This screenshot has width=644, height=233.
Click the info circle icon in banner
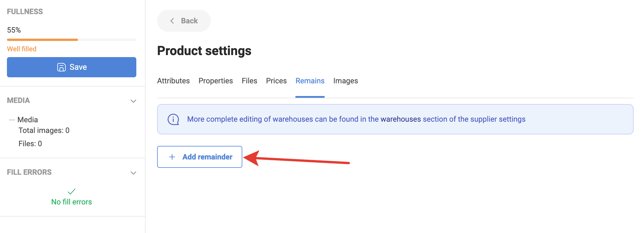click(173, 119)
